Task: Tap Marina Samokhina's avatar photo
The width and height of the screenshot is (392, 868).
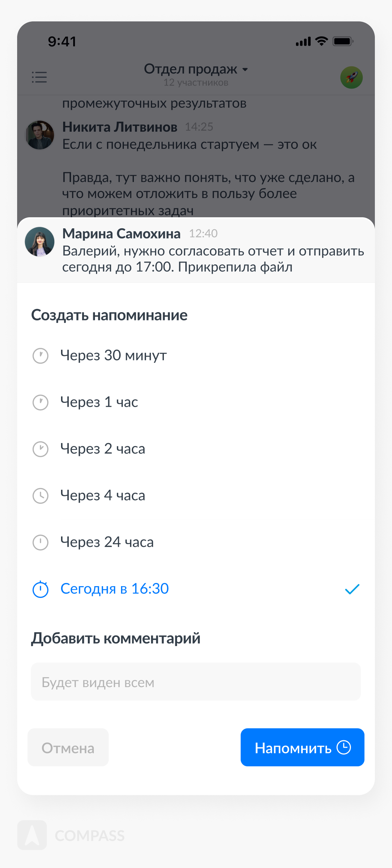Action: click(x=40, y=242)
